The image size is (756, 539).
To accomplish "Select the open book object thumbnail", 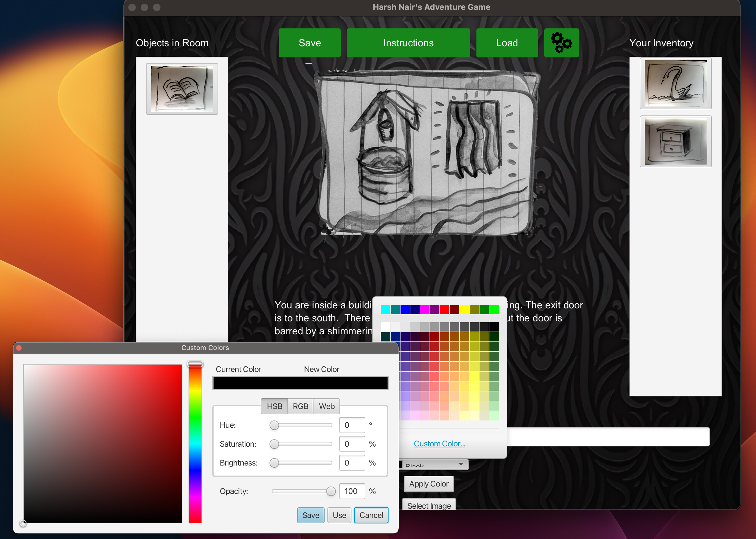I will (x=182, y=89).
